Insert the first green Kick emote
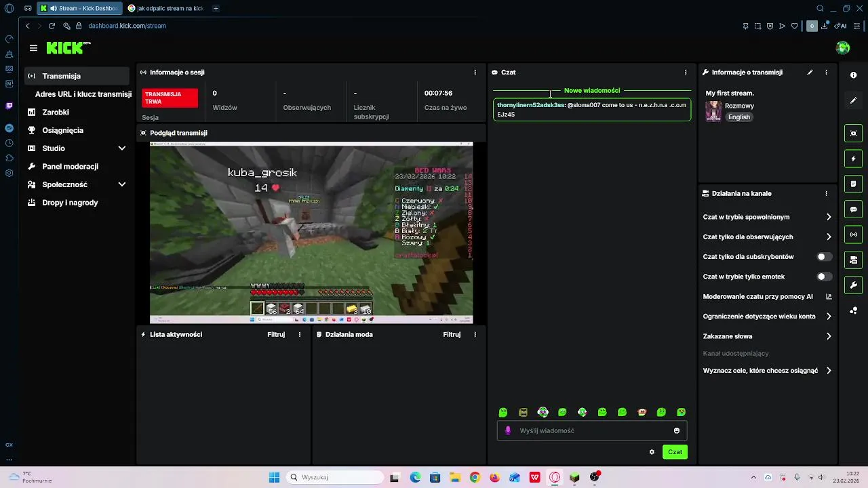Screen dimensions: 868x488 (x=503, y=412)
